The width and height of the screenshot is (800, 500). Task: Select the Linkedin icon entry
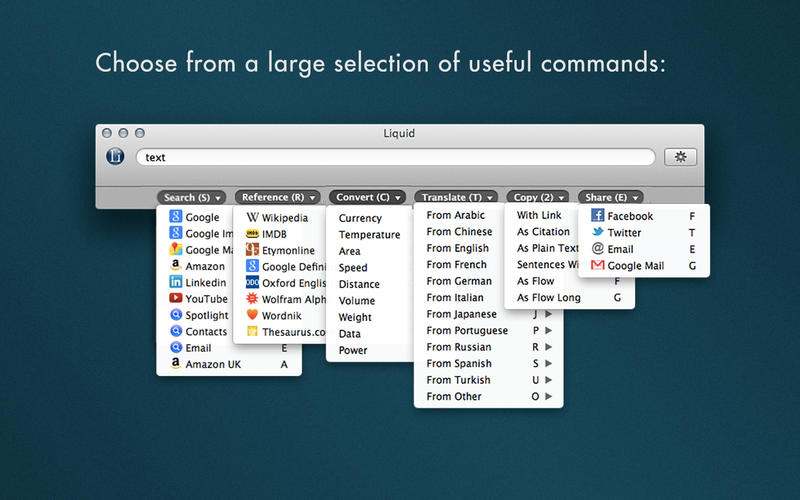(x=176, y=283)
